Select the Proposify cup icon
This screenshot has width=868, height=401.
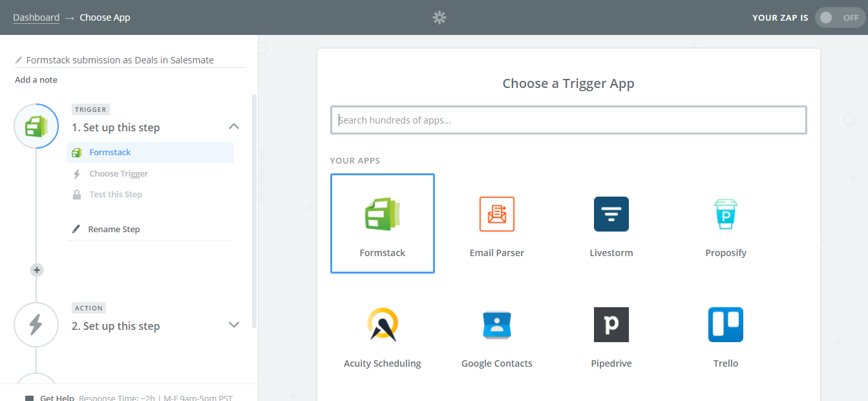pos(726,214)
